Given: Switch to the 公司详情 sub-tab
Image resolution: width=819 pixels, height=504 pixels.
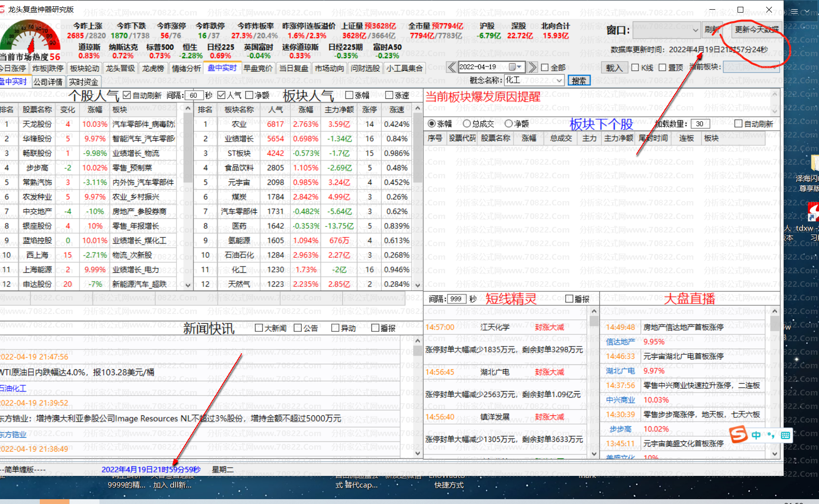Looking at the screenshot, I should click(48, 82).
